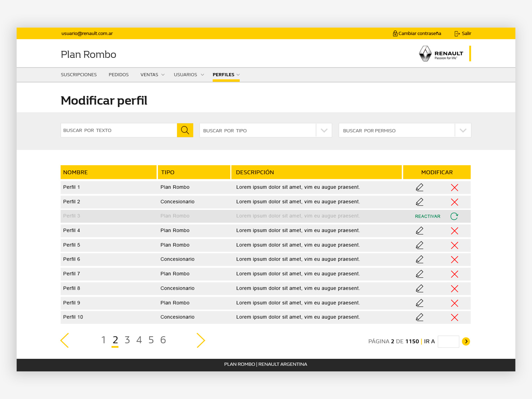Click the padlock icon beside Cambiar contraseña
The width and height of the screenshot is (532, 399).
pos(395,34)
